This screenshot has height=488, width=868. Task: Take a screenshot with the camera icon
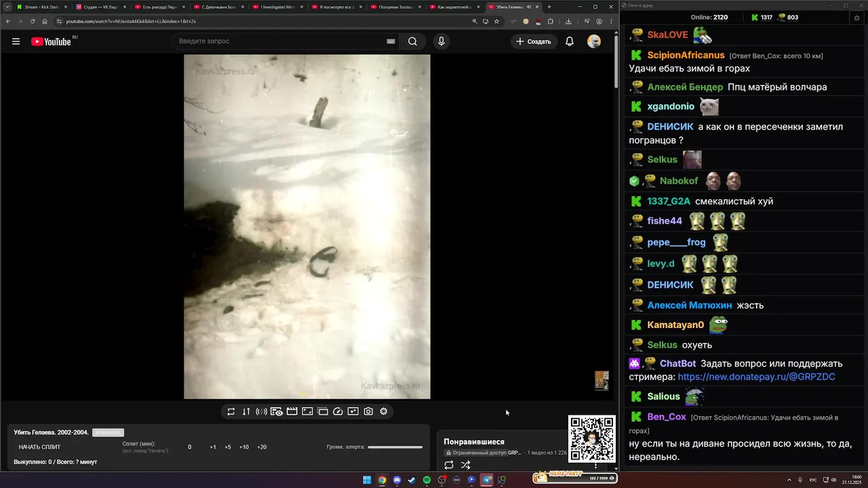[x=368, y=411]
